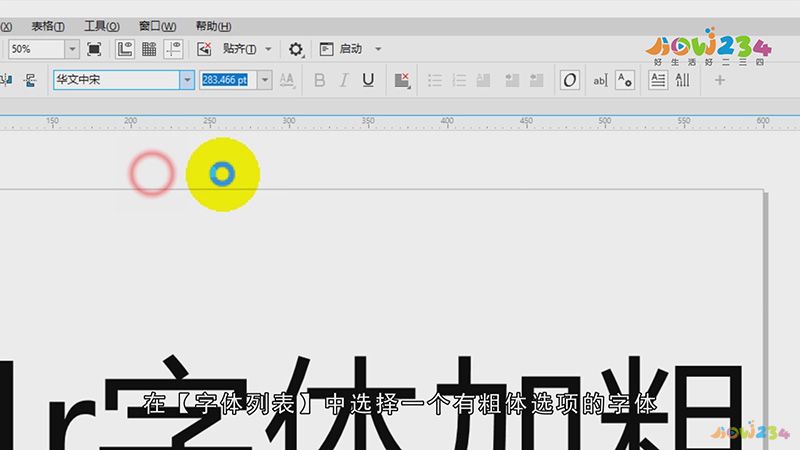Click the snap off icon
Image resolution: width=800 pixels, height=450 pixels.
[204, 49]
